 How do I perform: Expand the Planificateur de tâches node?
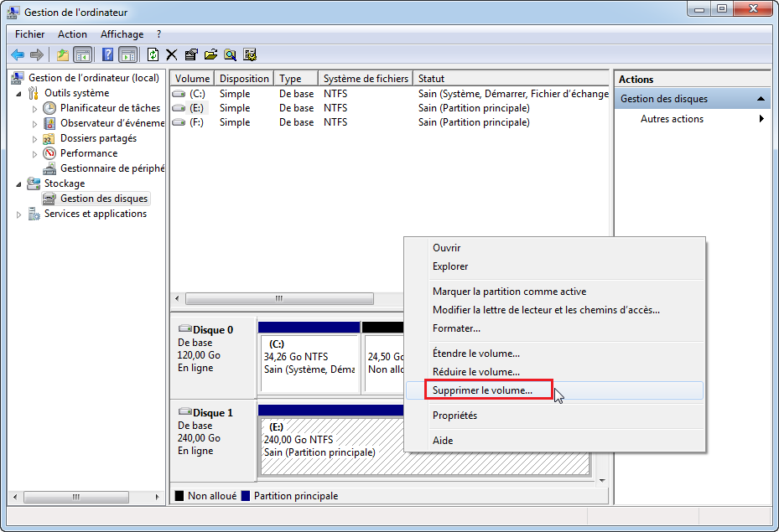pos(34,109)
